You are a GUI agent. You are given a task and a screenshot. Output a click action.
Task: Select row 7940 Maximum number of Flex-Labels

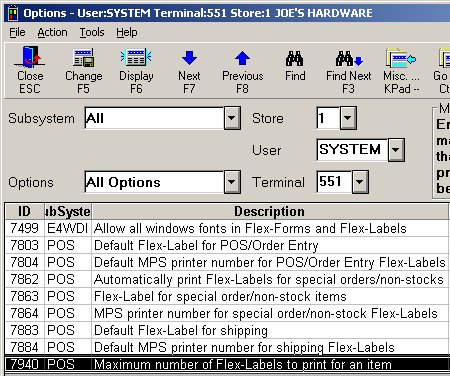coord(227,364)
